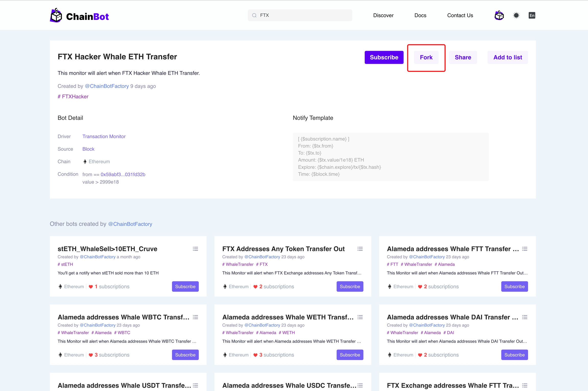Open list icon on Alameda DAI Transfer card
Viewport: 588px width, 391px height.
[525, 317]
